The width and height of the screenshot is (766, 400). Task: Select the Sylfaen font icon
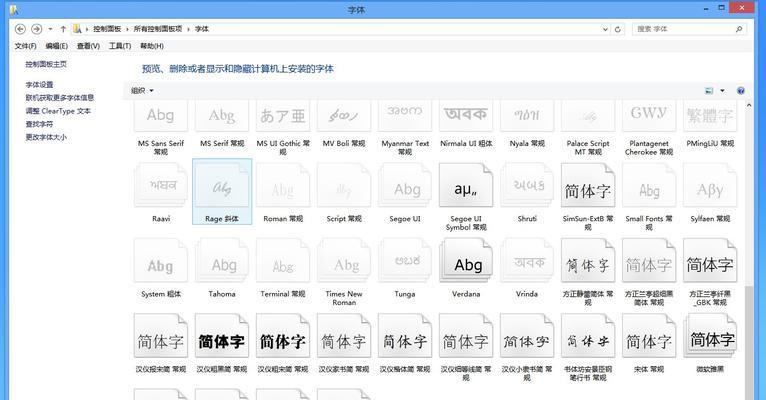(x=710, y=186)
